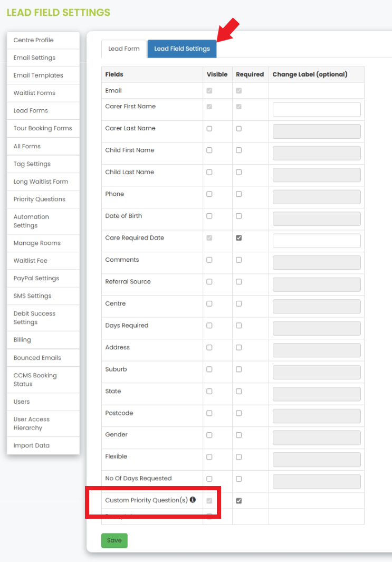Make the Phone field visible
The width and height of the screenshot is (392, 562).
point(209,194)
